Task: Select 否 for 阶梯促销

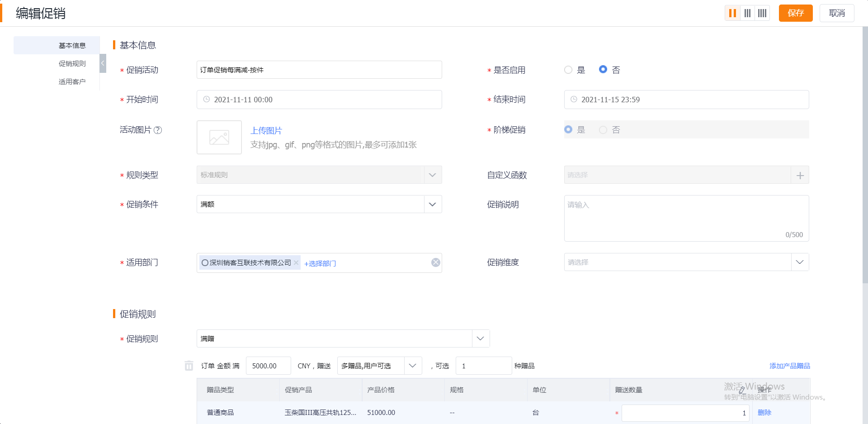Action: 603,130
